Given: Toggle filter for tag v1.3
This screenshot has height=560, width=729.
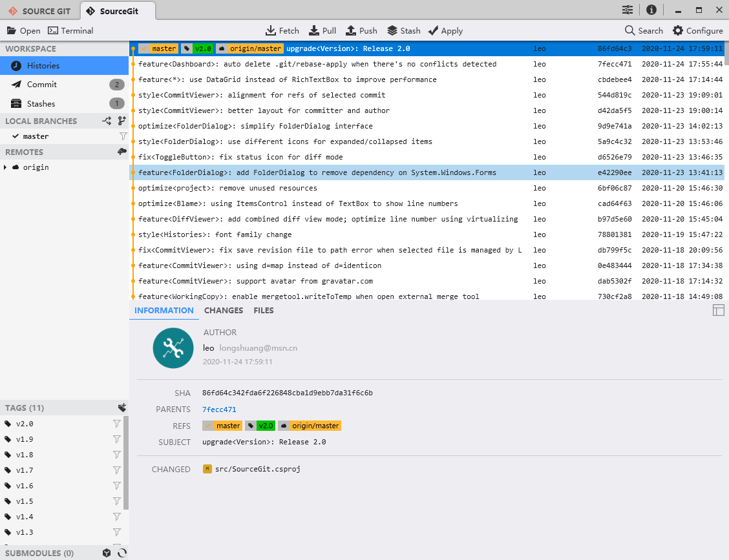Looking at the screenshot, I should click(117, 532).
